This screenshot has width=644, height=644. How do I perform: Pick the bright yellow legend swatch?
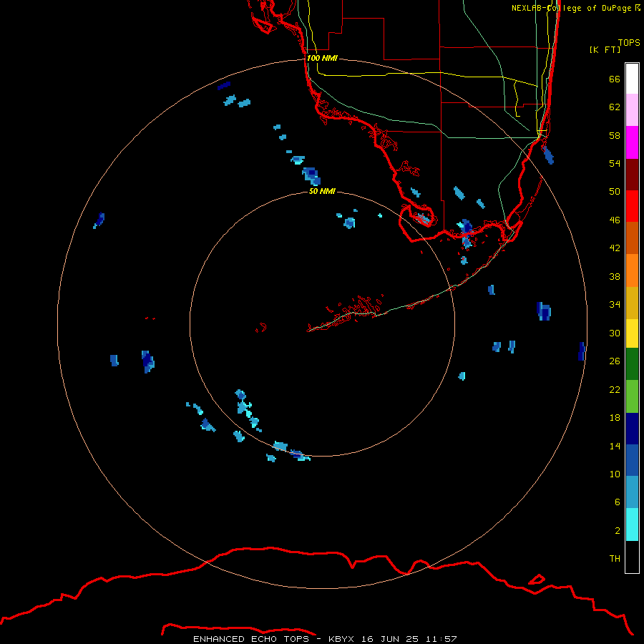632,333
